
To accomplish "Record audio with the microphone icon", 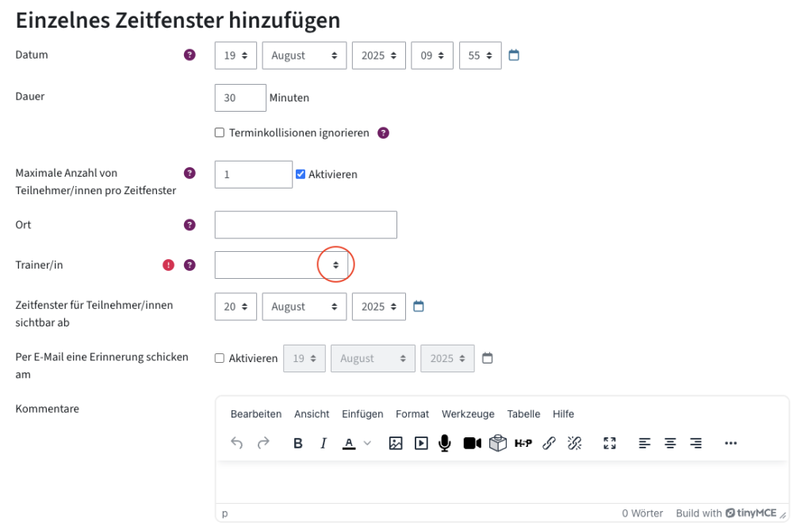I will pos(444,443).
